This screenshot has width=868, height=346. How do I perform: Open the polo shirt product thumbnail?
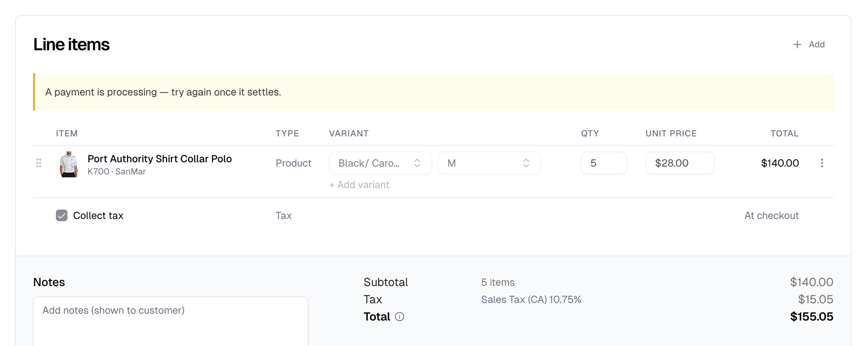(x=69, y=164)
